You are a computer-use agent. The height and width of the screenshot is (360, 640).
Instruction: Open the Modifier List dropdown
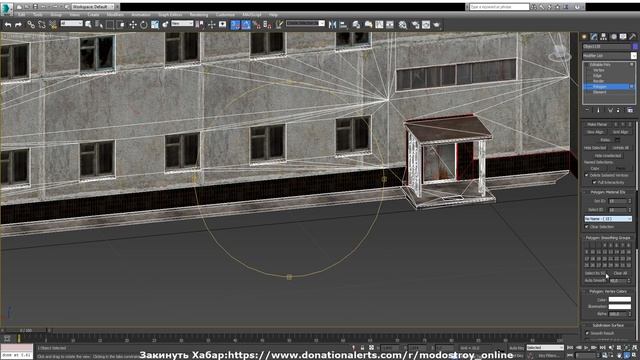(x=609, y=56)
